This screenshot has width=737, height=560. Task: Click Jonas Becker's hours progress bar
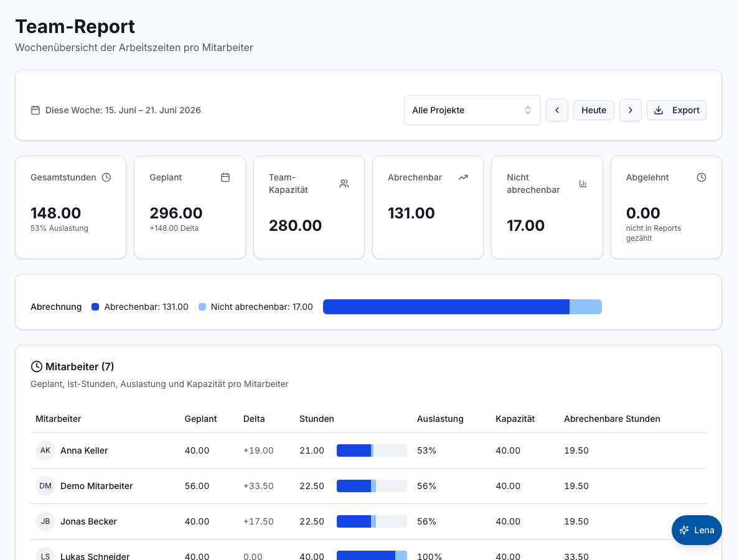coord(372,521)
